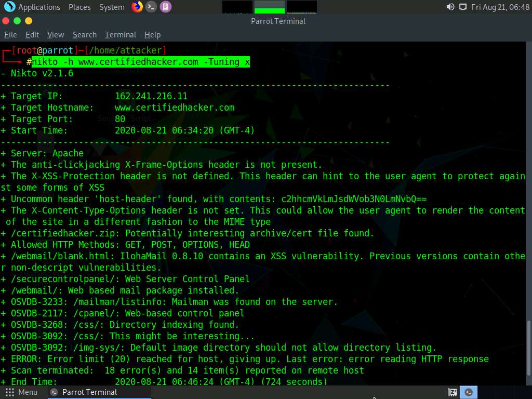This screenshot has width=532, height=399.
Task: Click the terminal vertical scrollbar handle
Action: pyautogui.click(x=528, y=348)
